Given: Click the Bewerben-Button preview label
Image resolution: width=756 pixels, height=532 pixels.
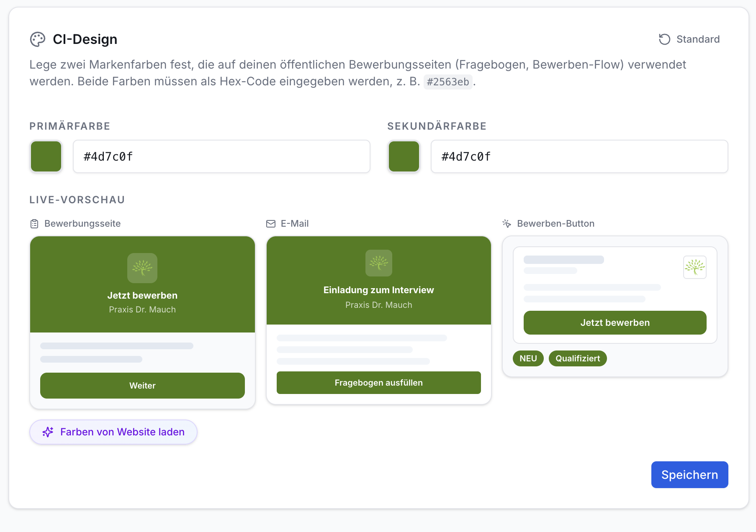Looking at the screenshot, I should click(x=555, y=224).
